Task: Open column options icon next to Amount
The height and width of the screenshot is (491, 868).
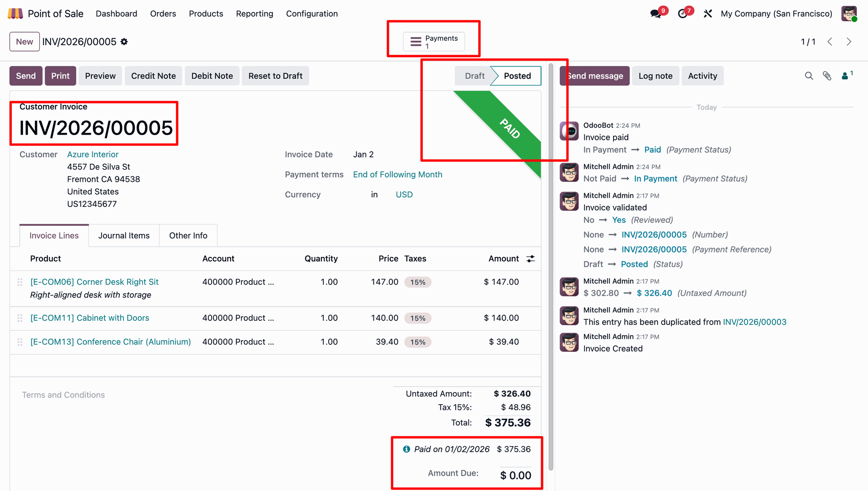Action: pyautogui.click(x=530, y=259)
